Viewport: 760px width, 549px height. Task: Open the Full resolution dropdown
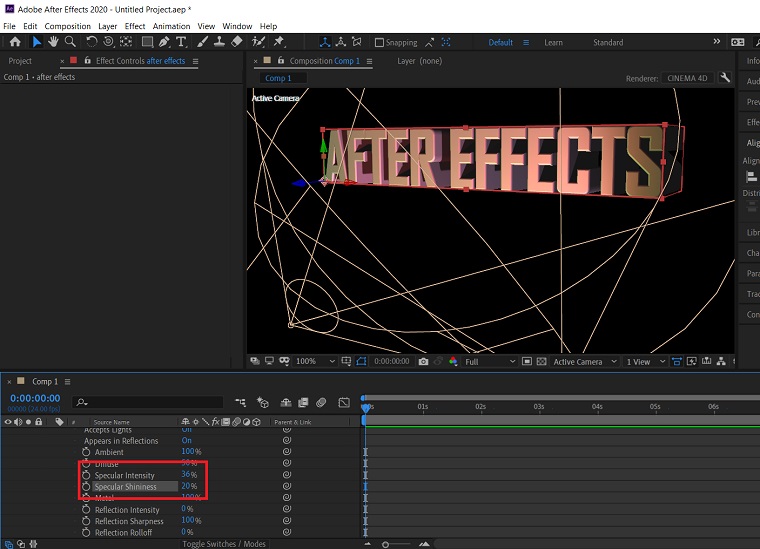[490, 361]
